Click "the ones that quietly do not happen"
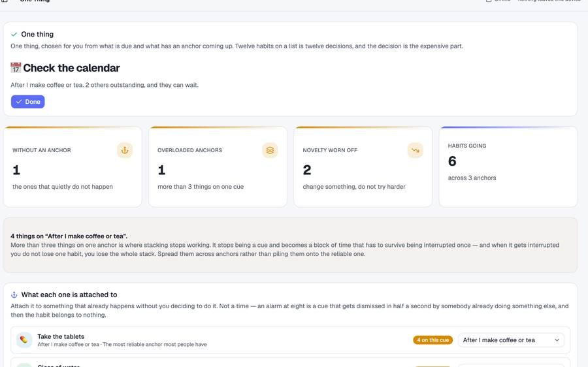The height and width of the screenshot is (367, 588). 63,187
